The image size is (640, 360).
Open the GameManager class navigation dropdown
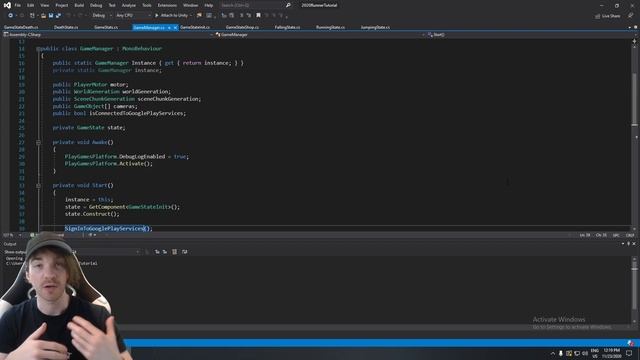point(320,35)
